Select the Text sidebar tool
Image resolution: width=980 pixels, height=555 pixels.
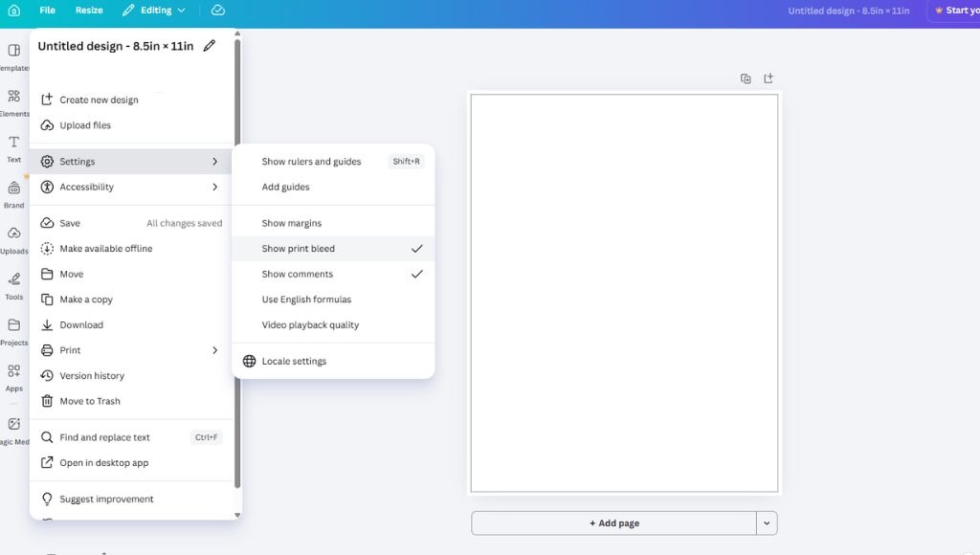point(13,148)
